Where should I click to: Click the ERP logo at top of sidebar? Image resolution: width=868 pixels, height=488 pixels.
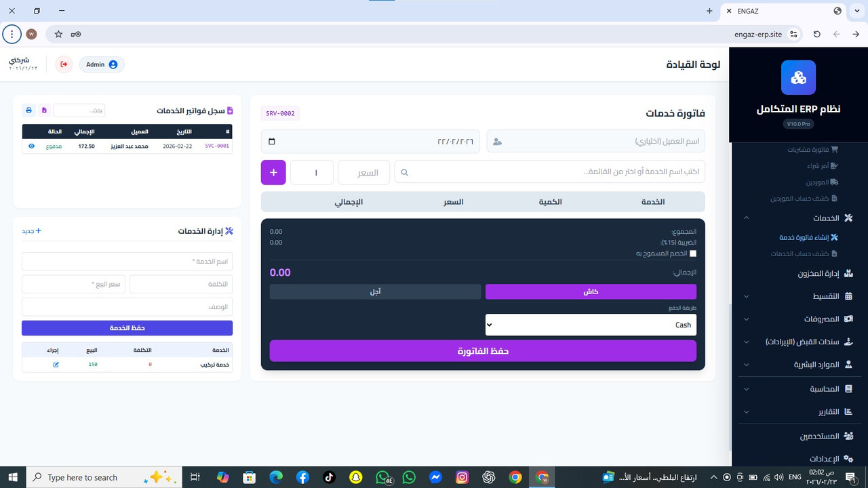pyautogui.click(x=798, y=77)
